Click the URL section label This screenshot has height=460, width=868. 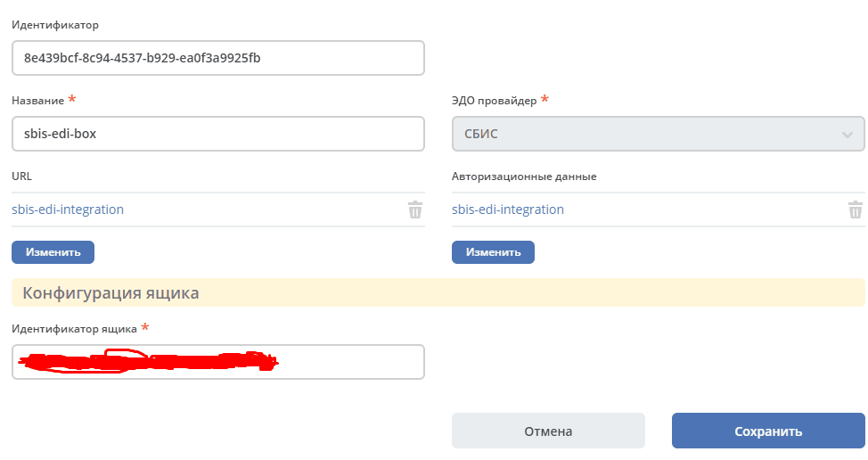(x=21, y=176)
